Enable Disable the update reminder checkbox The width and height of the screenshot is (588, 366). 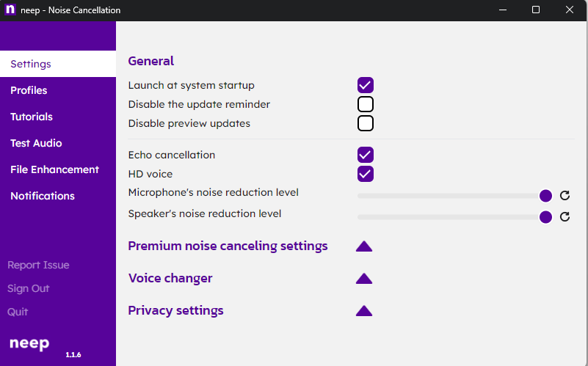pyautogui.click(x=366, y=104)
